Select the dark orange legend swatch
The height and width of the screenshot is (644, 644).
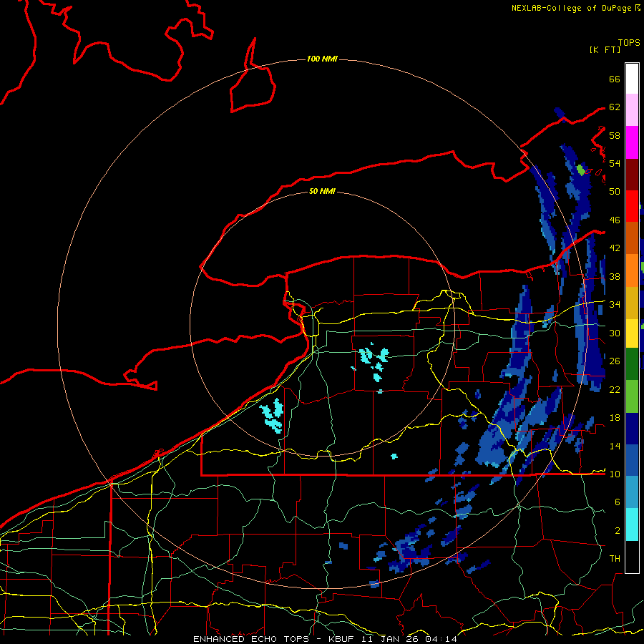632,238
